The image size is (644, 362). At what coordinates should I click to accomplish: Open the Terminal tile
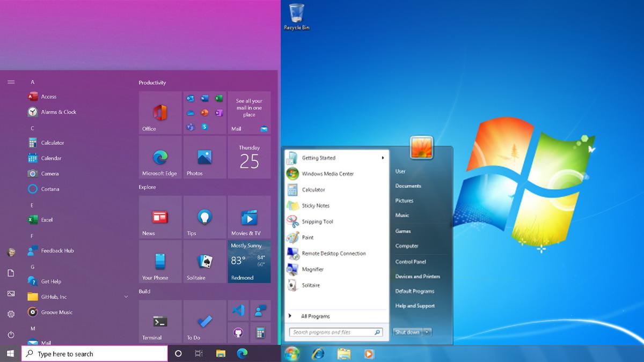pyautogui.click(x=159, y=320)
